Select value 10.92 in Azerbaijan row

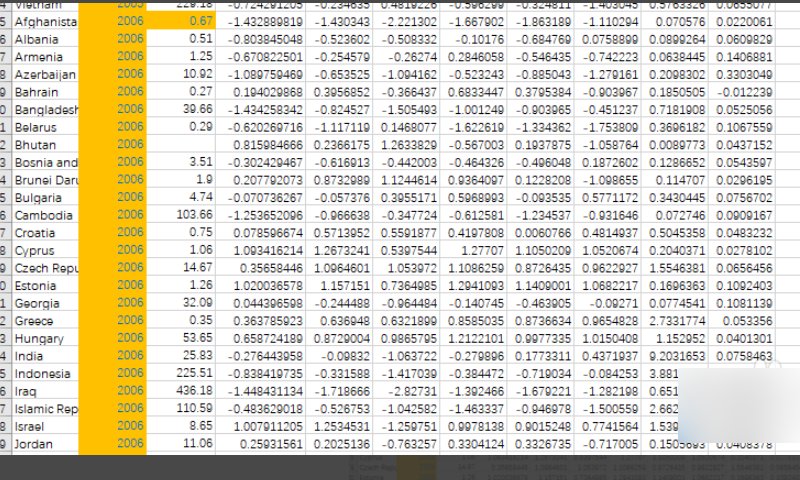coord(181,74)
